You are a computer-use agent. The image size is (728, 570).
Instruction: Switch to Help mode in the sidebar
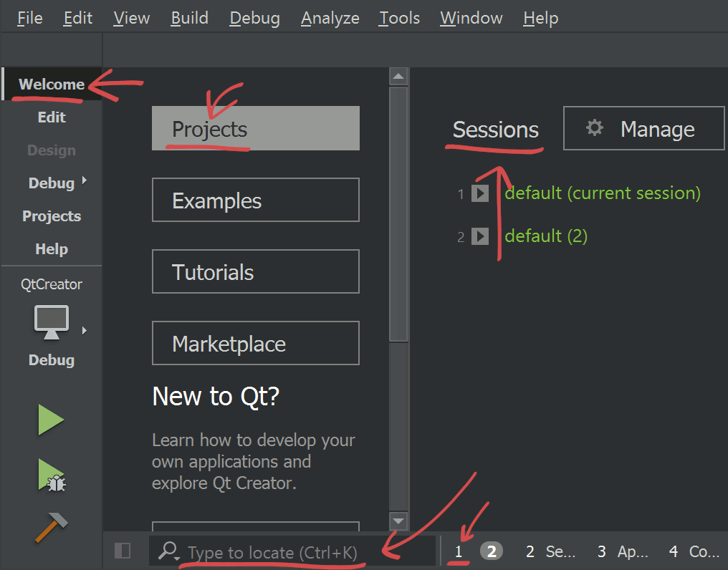52,248
